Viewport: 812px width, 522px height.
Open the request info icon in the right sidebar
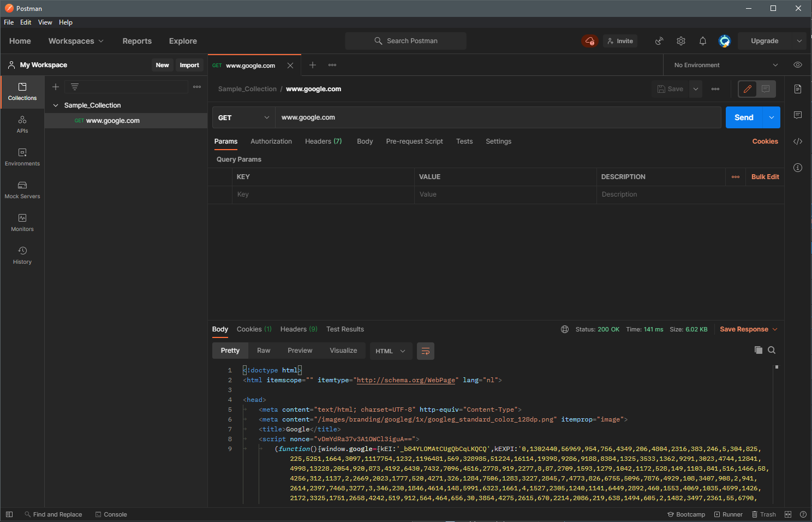(x=798, y=168)
